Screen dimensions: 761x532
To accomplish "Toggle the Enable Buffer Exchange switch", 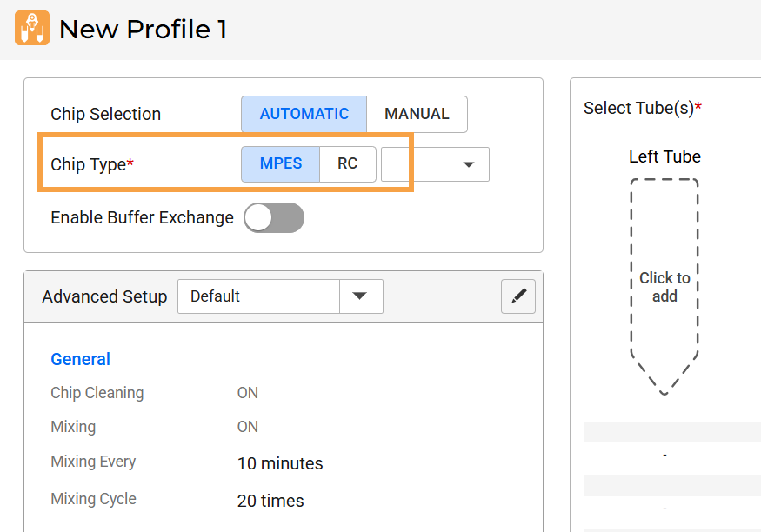I will [x=274, y=218].
